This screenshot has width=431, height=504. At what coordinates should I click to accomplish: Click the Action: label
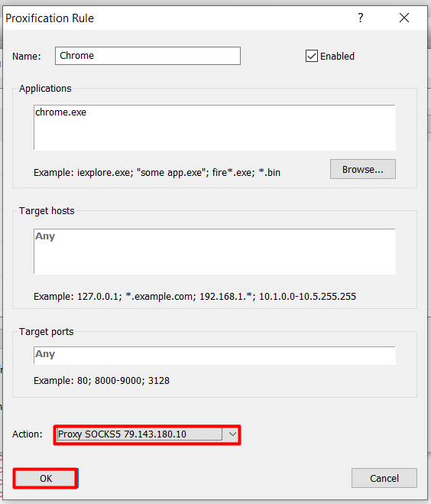point(28,434)
